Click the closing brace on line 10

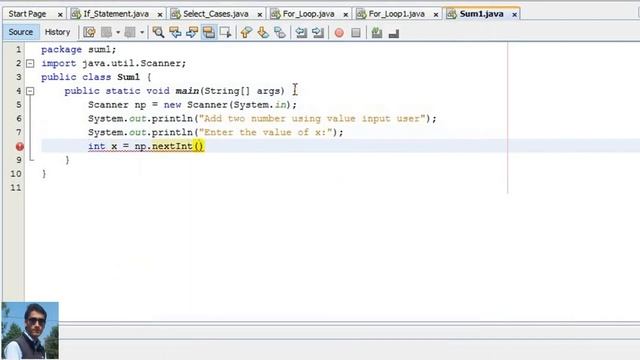pyautogui.click(x=44, y=174)
